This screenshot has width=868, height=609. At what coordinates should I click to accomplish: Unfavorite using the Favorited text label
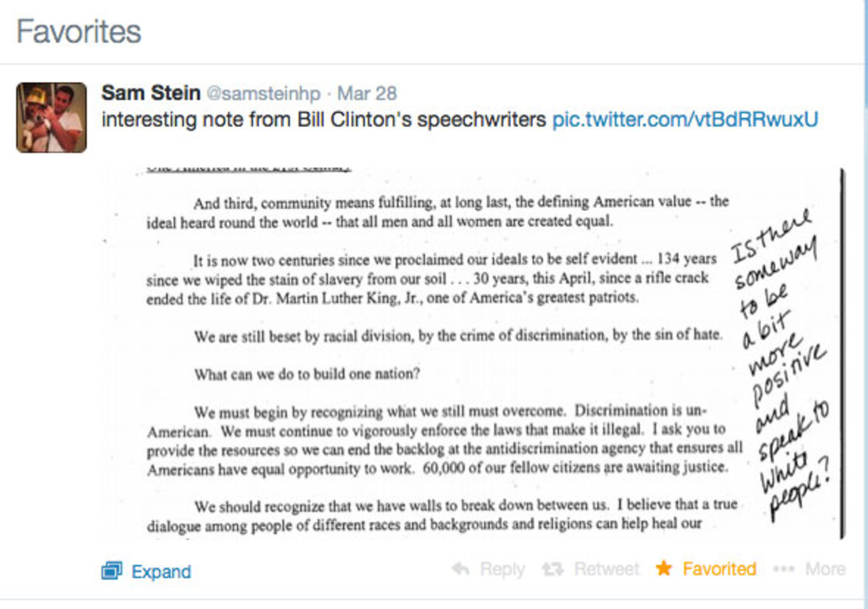click(x=719, y=569)
